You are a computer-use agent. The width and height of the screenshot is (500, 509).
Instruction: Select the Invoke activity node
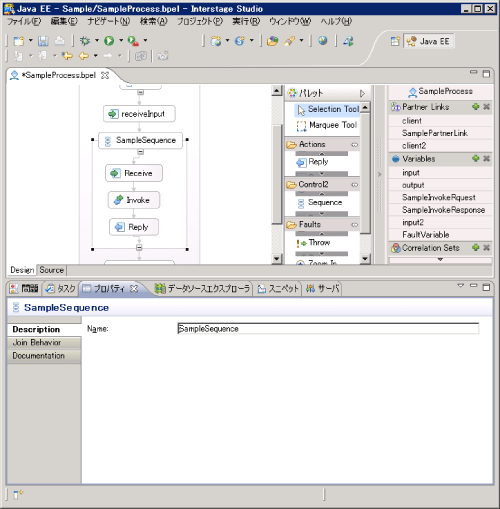click(x=134, y=200)
